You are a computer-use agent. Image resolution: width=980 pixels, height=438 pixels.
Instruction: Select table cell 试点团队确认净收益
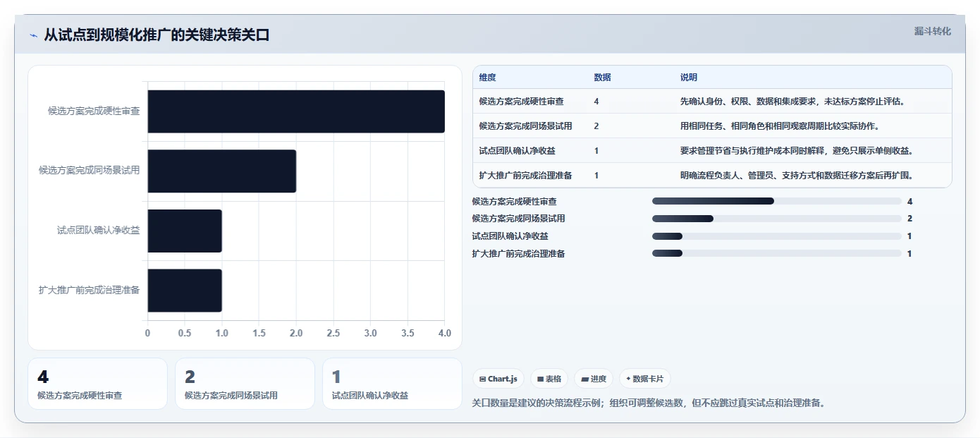517,151
